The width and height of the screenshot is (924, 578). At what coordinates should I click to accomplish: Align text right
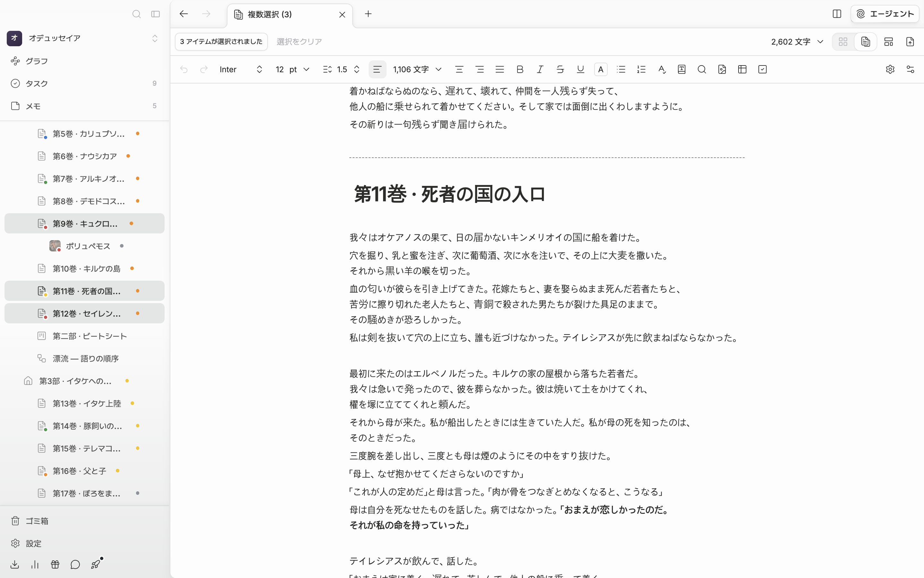480,69
